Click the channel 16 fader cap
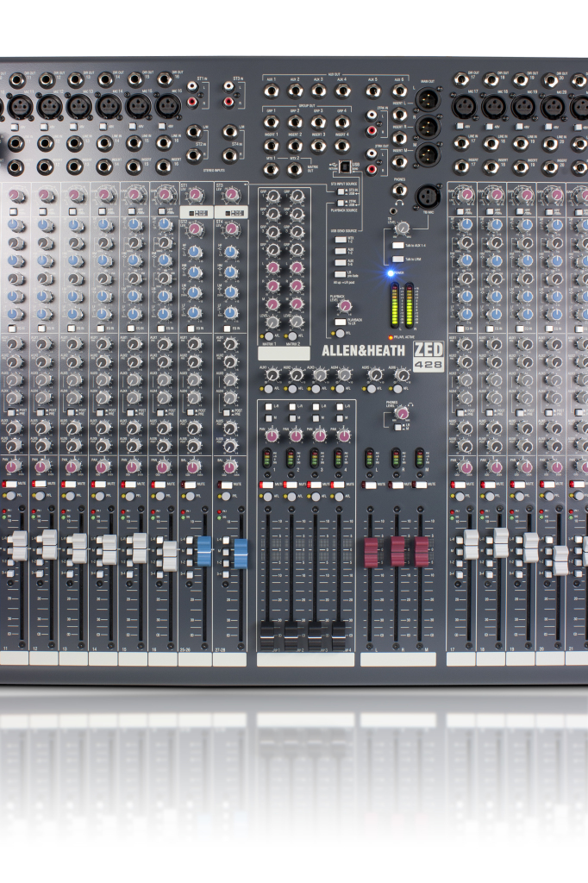Screen dimensions: 588x883 pos(170,555)
